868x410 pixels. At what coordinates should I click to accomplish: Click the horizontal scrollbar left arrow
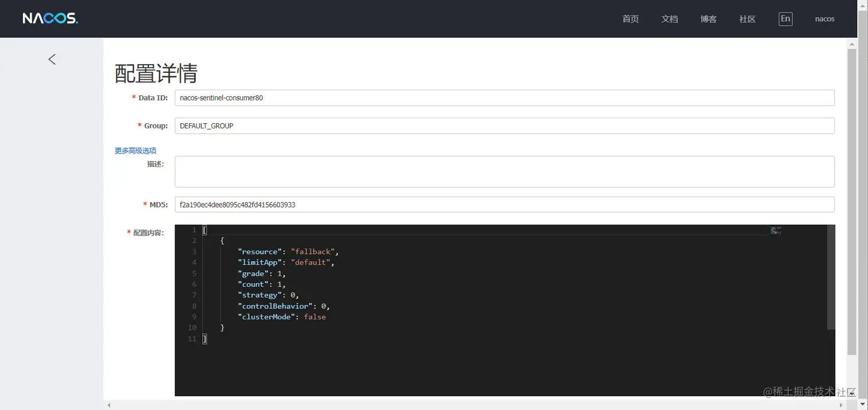click(x=108, y=405)
